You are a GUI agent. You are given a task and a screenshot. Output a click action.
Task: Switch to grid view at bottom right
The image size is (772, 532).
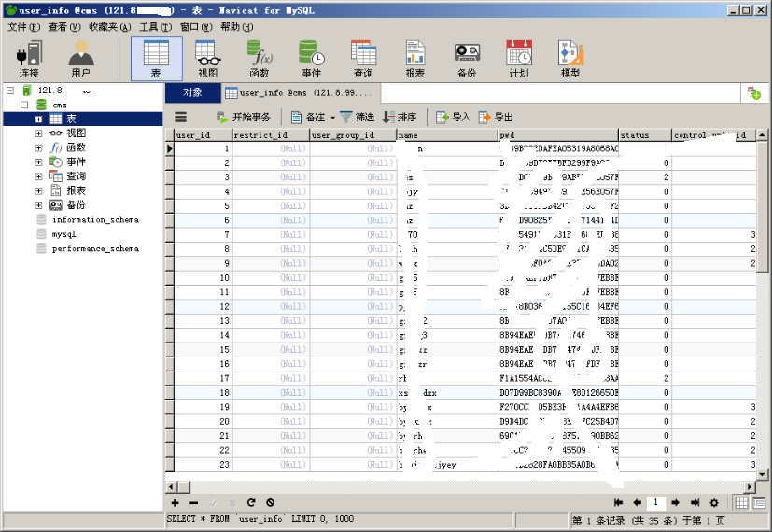click(x=742, y=503)
